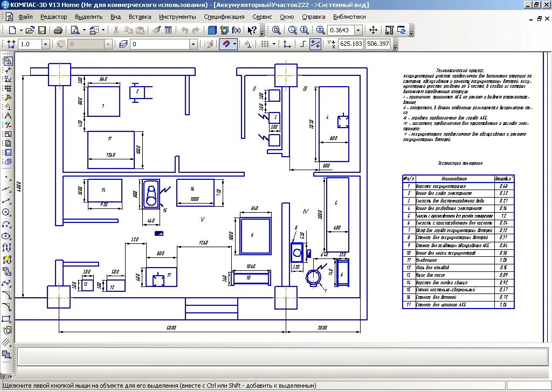The image size is (552, 392).
Task: Open the Файл menu
Action: [26, 17]
